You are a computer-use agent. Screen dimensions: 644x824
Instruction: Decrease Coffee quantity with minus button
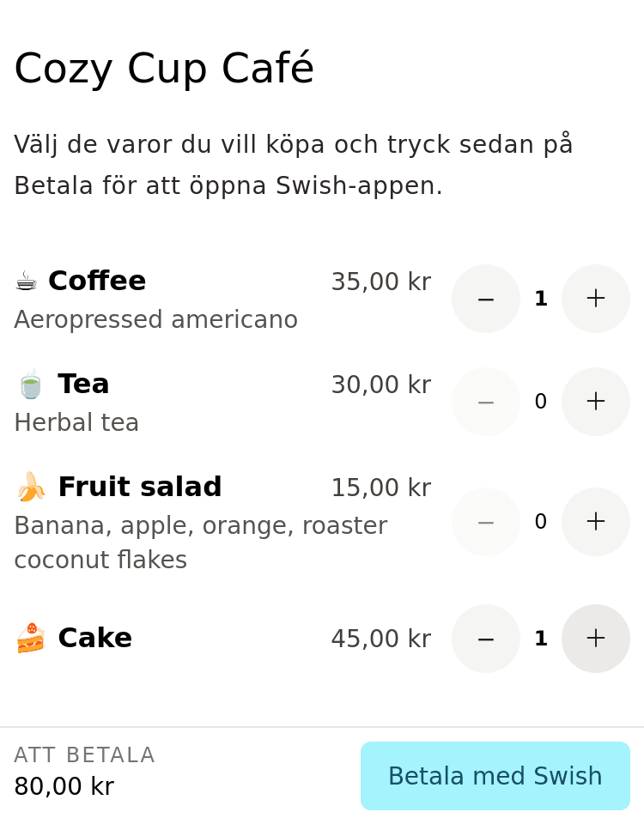pyautogui.click(x=486, y=299)
